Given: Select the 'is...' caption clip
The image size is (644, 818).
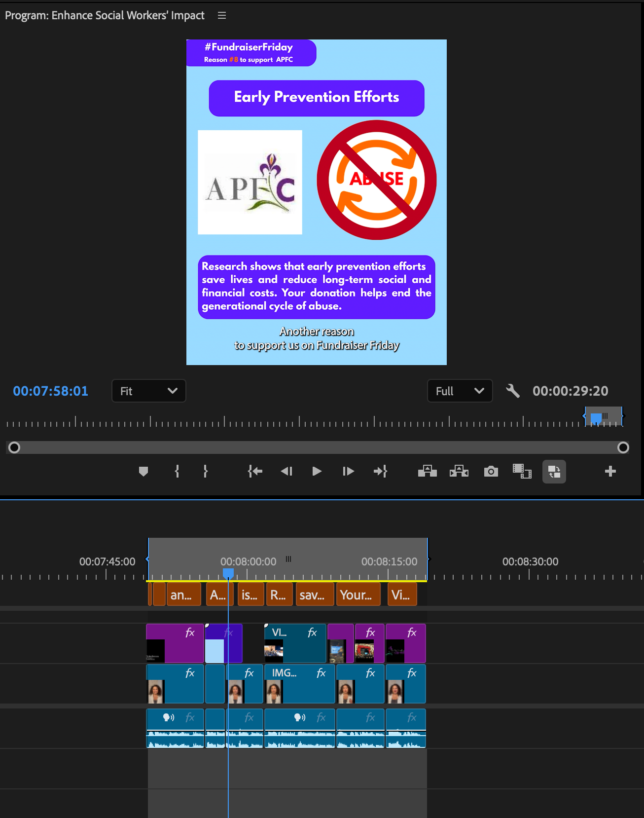Looking at the screenshot, I should [250, 595].
